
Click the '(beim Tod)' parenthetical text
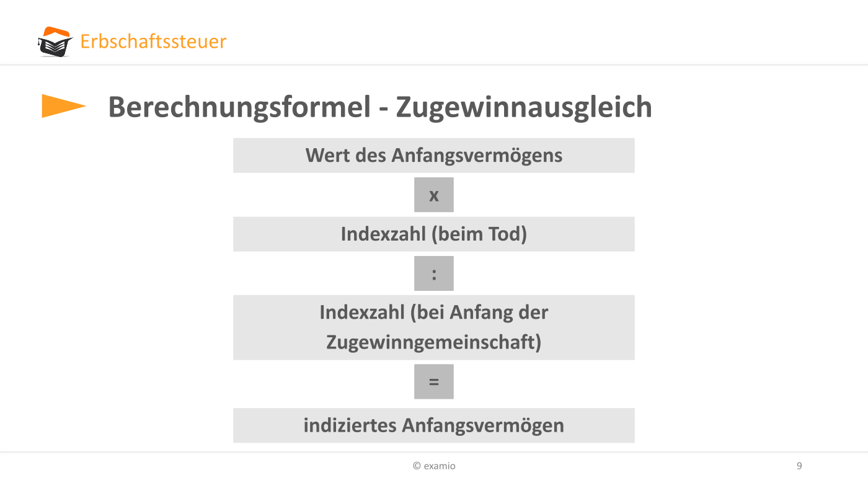[479, 234]
